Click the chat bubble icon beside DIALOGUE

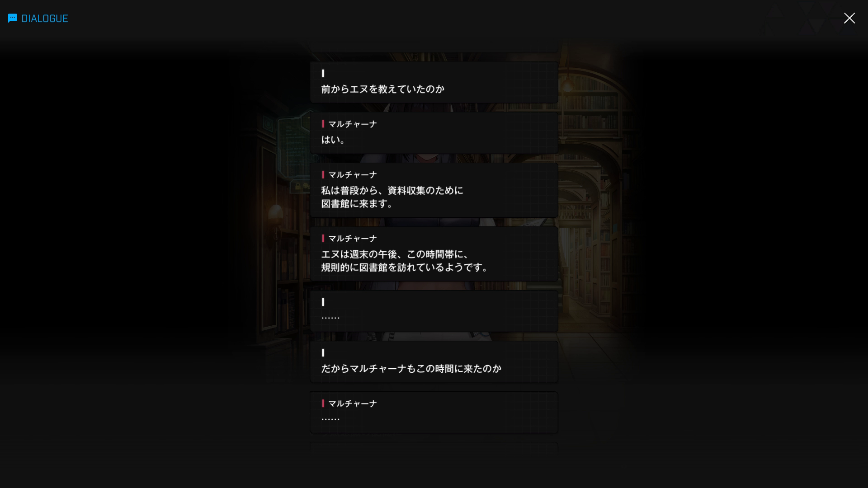(13, 18)
